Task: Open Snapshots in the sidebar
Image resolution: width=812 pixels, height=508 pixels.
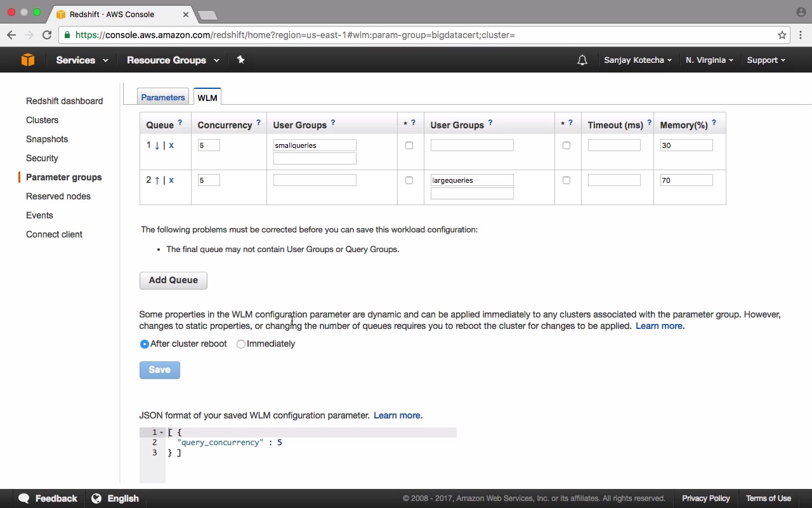Action: [x=47, y=139]
